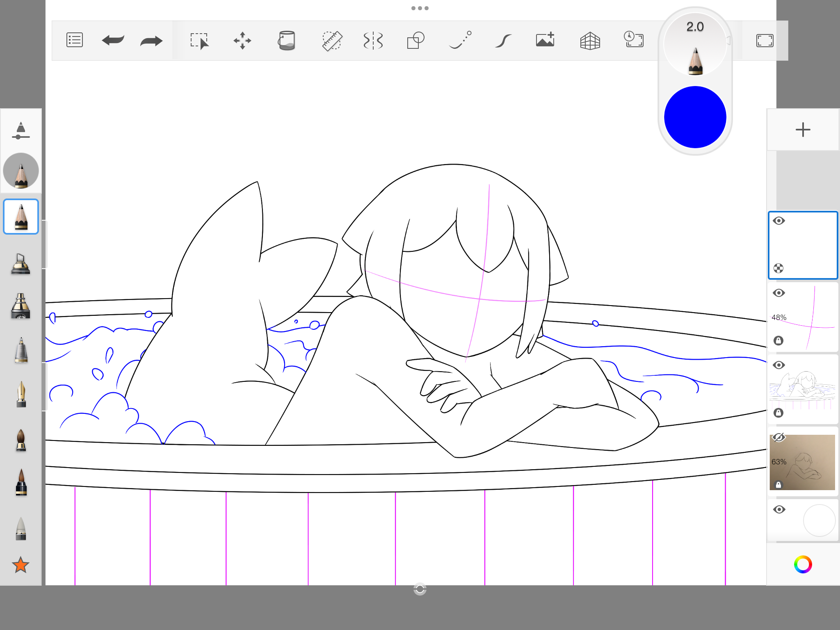Enable the Symmetry tool
The width and height of the screenshot is (840, 630).
[x=373, y=41]
